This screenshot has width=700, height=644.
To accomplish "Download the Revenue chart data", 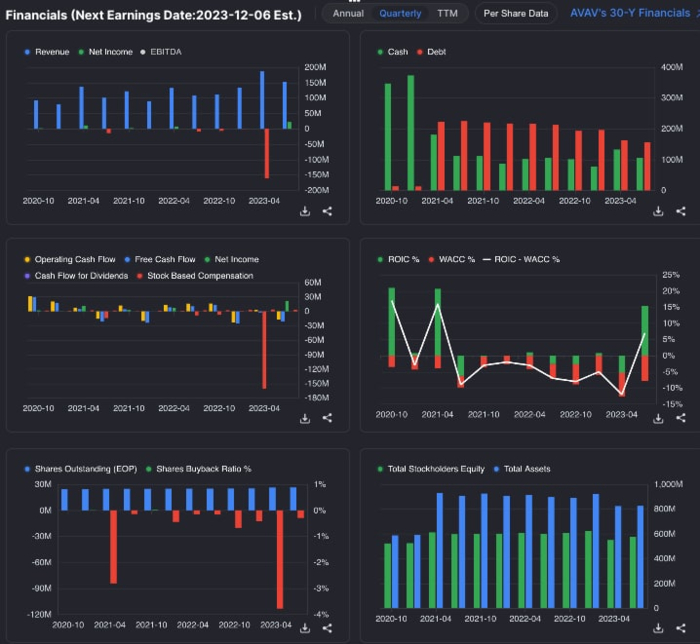I will 304,212.
